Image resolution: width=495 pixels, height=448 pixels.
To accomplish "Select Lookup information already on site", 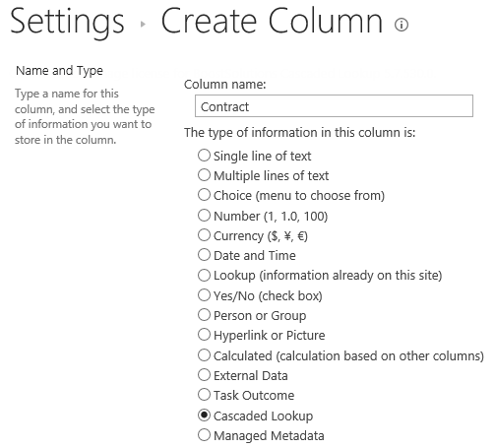I will [x=204, y=275].
